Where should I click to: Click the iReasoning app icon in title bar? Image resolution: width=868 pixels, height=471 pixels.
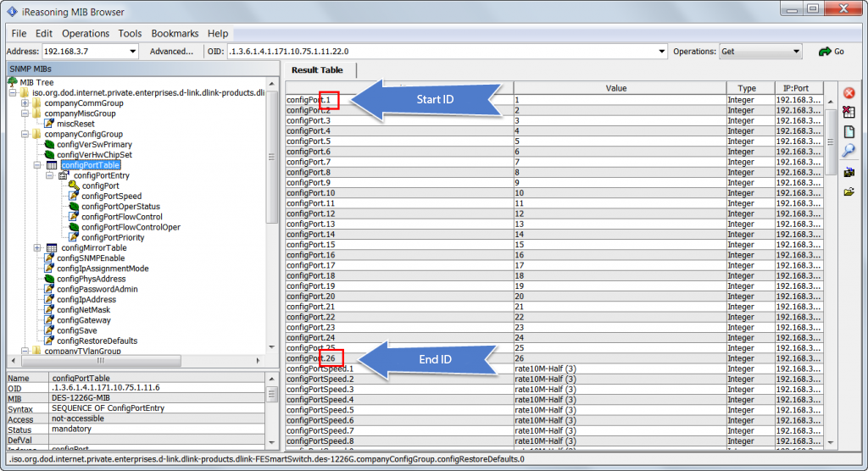(x=12, y=12)
